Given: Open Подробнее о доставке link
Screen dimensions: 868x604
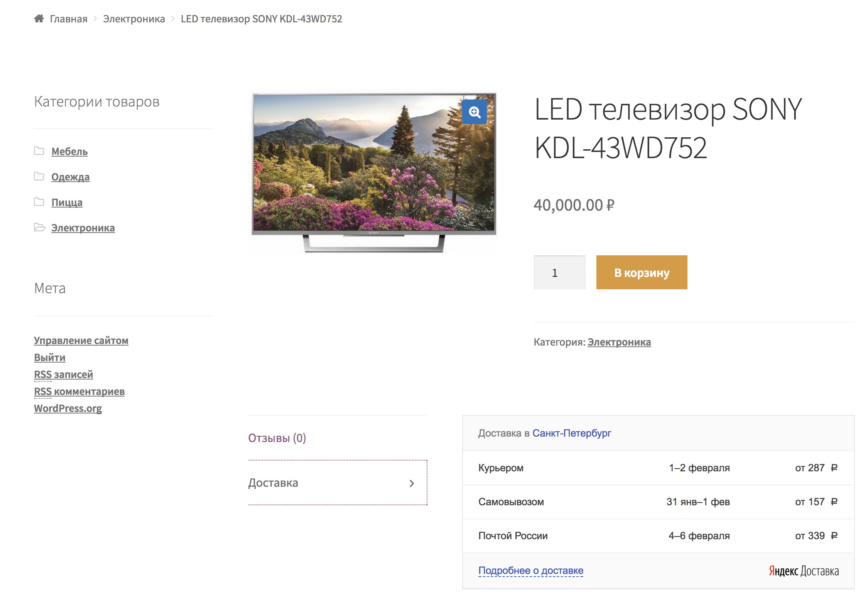Looking at the screenshot, I should pos(530,570).
